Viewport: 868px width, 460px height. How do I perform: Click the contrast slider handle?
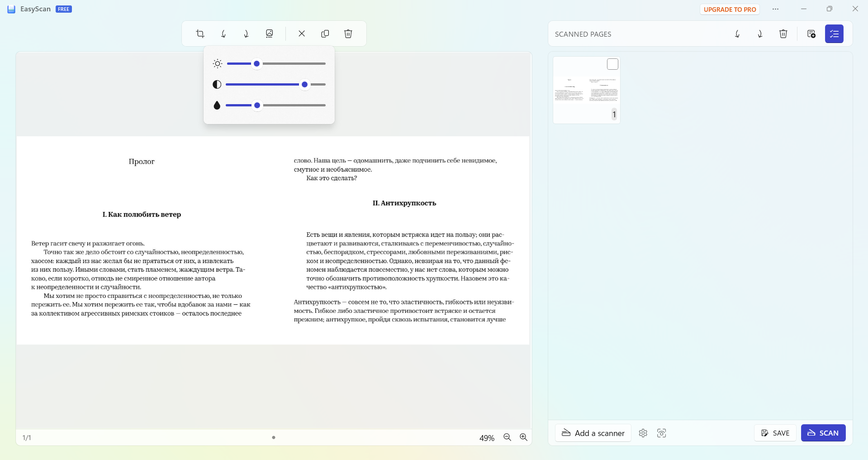(x=305, y=85)
